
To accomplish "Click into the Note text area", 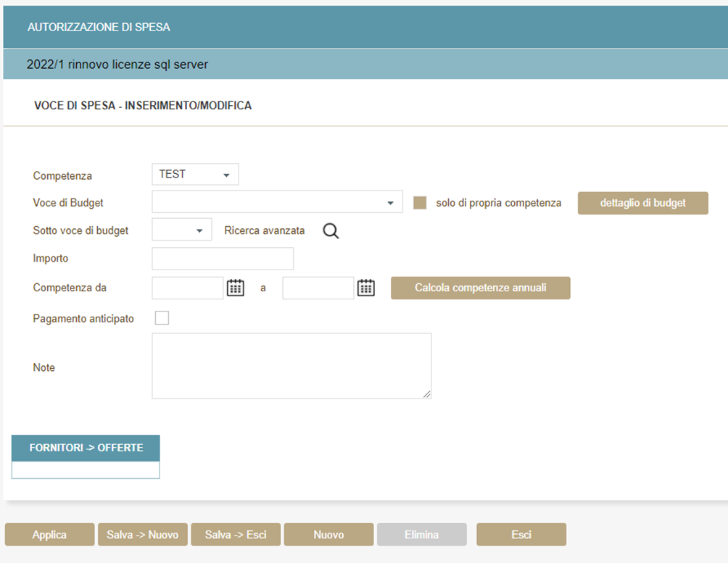I will coord(291,366).
